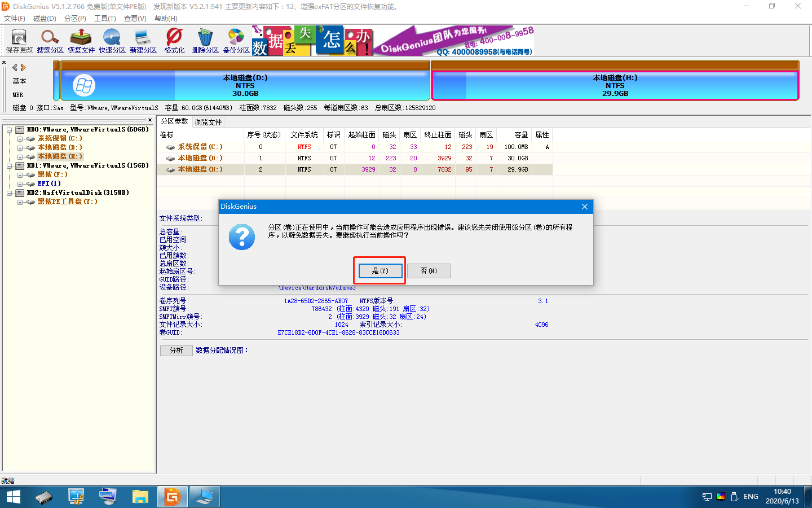Select HD1:VMware 15GB disk in the tree
Viewport: 812px width, 508px height.
(x=87, y=165)
